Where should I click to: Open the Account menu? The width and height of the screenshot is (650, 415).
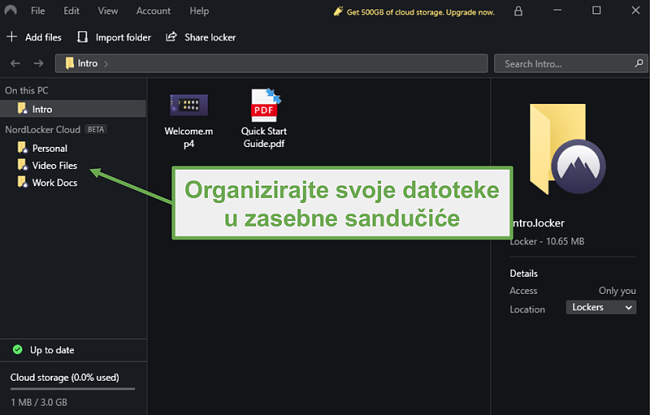tap(153, 11)
